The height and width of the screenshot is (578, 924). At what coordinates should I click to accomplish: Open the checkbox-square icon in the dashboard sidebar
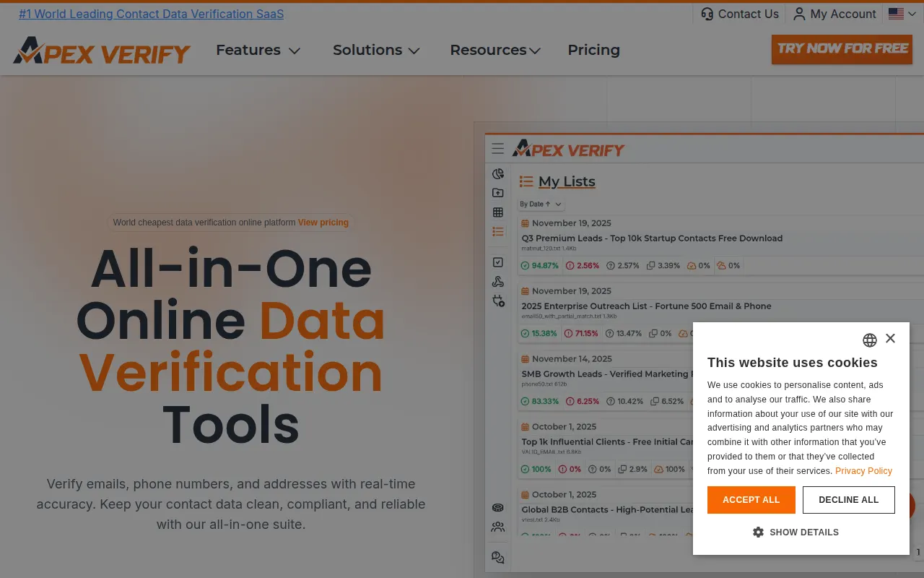(x=498, y=262)
